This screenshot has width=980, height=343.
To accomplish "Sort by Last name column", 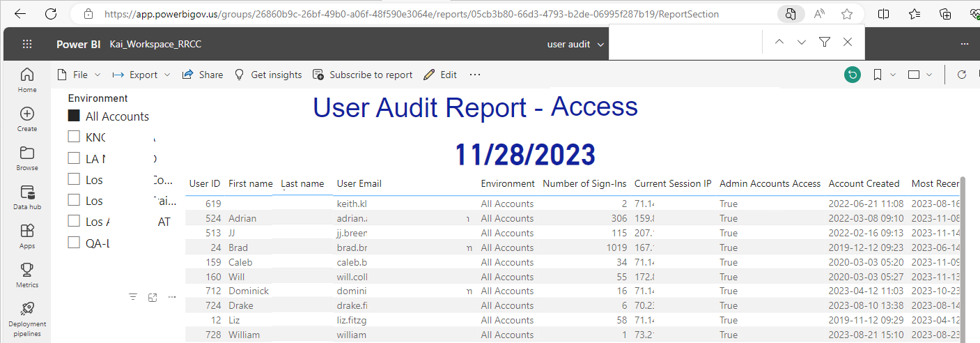I will click(302, 184).
